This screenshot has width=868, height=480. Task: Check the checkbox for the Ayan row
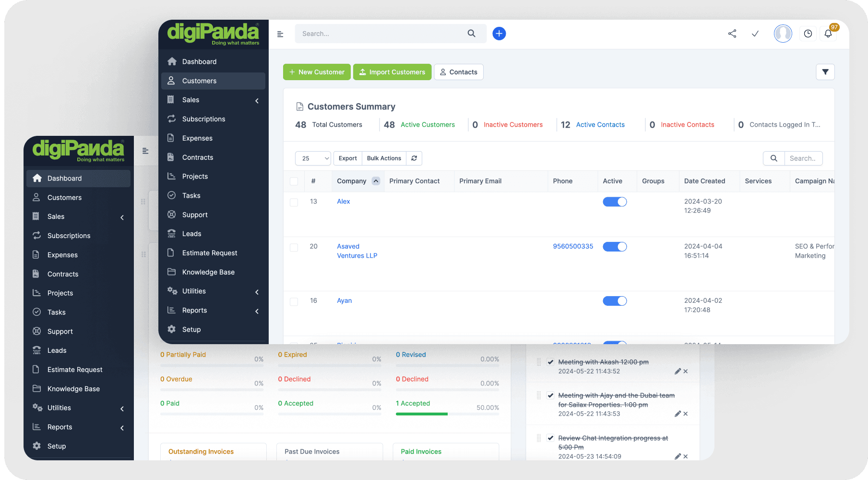coord(294,301)
